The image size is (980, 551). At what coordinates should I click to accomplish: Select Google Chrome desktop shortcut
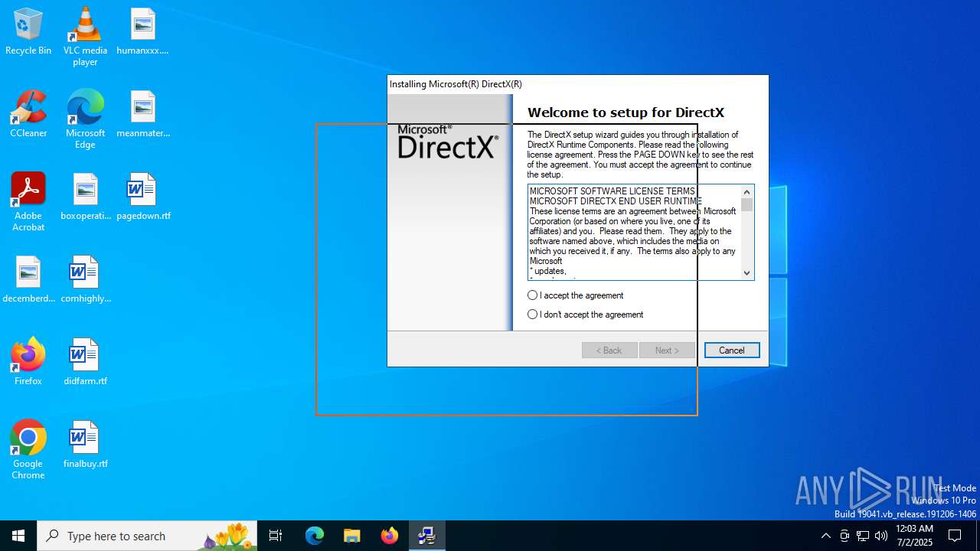coord(28,450)
